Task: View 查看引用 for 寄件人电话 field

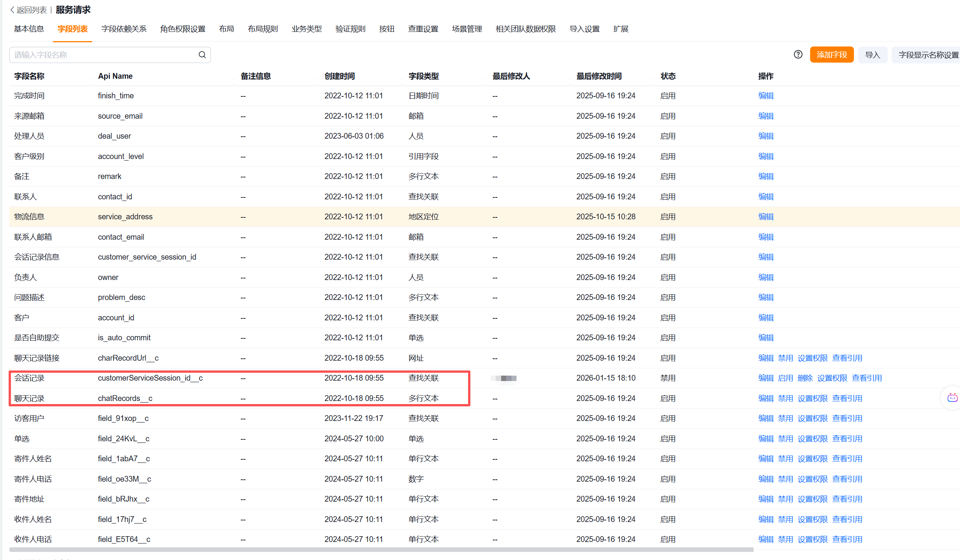Action: pyautogui.click(x=847, y=479)
